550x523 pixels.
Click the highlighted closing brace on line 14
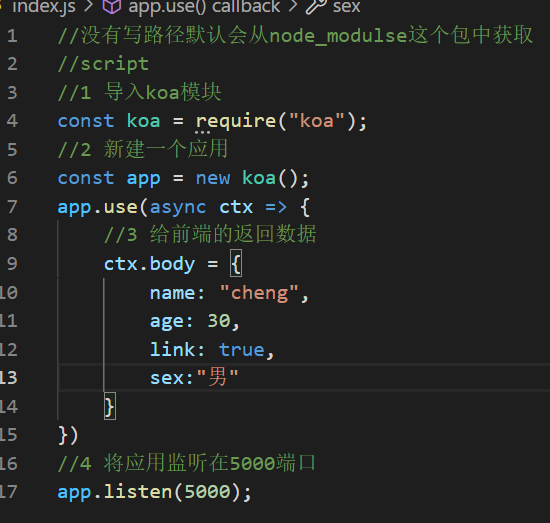(x=110, y=406)
